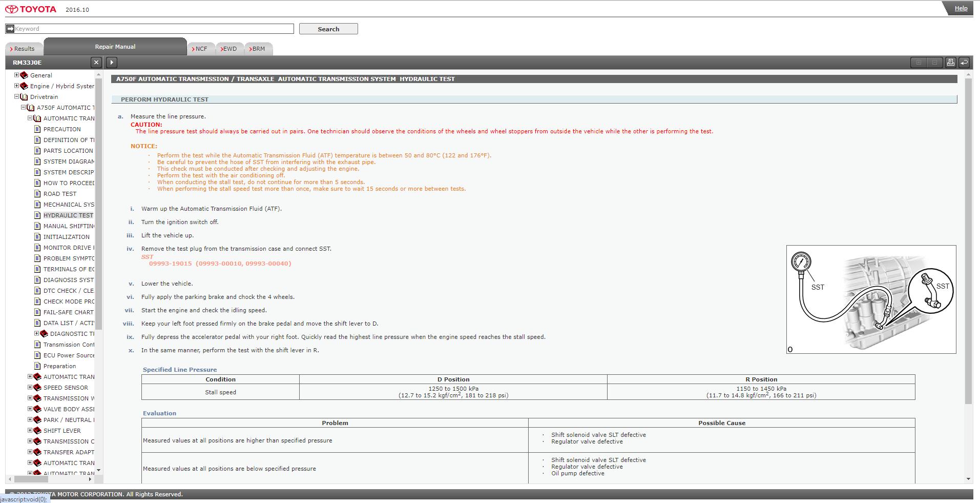Click the SHIFT LEVER book icon
980x503 pixels.
point(37,431)
